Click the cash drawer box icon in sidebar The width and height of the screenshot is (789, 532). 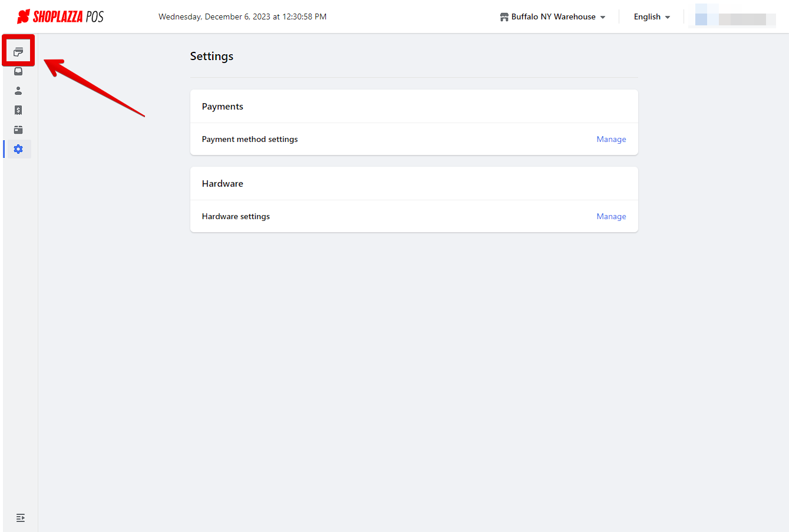[x=18, y=130]
